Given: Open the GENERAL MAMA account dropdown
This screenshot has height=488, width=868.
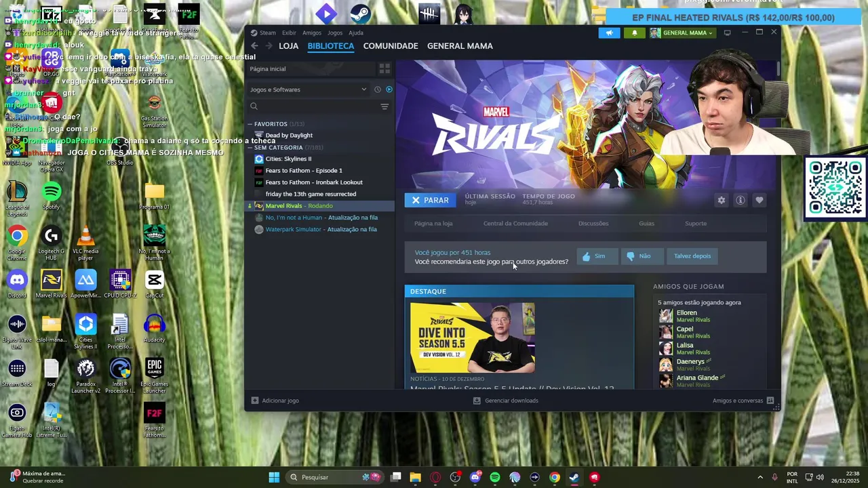Looking at the screenshot, I should click(682, 33).
